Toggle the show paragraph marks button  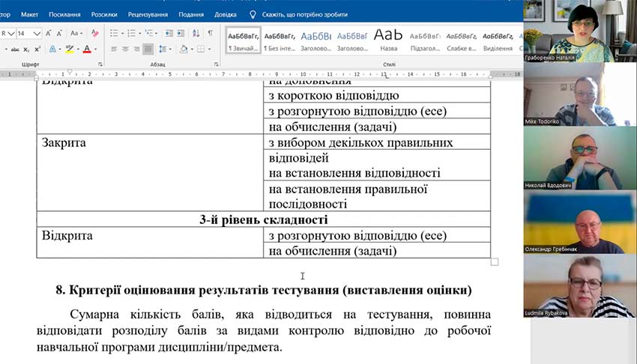[x=210, y=33]
